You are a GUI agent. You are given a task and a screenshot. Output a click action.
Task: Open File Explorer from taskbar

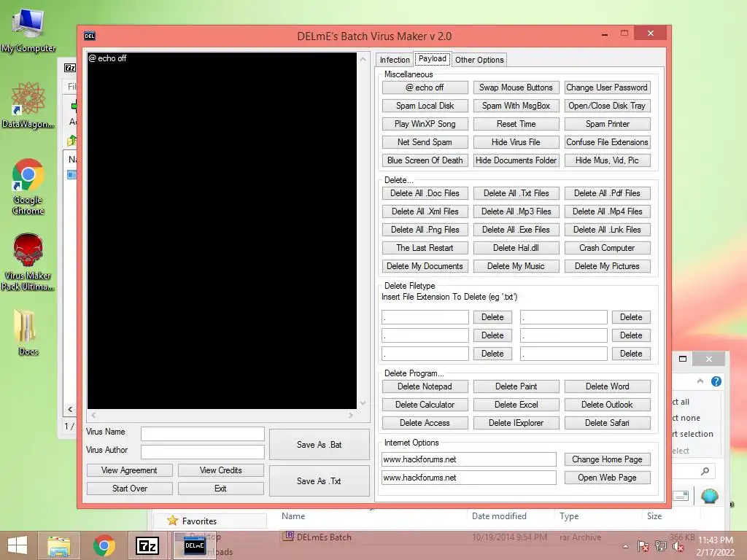[59, 545]
